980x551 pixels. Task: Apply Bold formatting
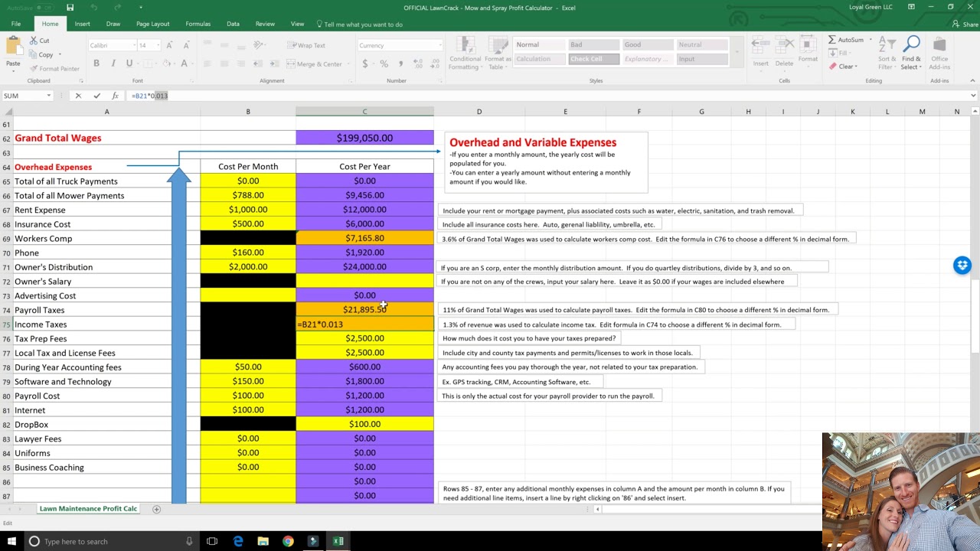click(96, 64)
